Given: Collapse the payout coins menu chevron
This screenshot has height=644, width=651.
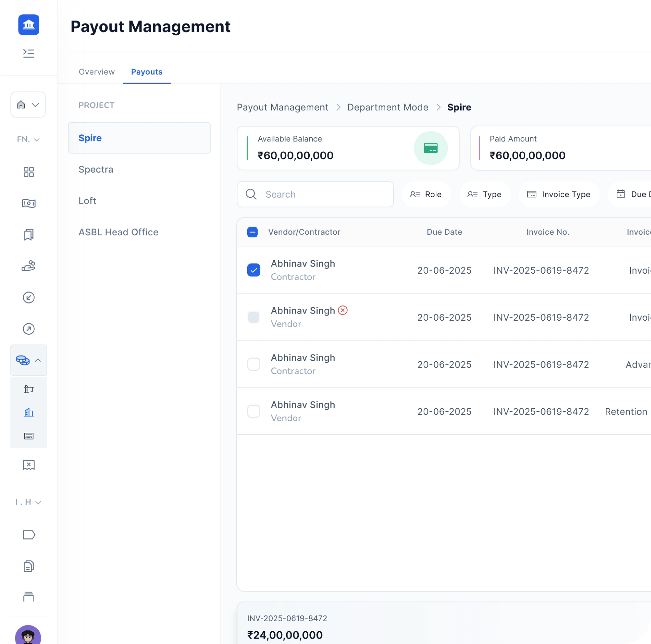Looking at the screenshot, I should tap(38, 360).
